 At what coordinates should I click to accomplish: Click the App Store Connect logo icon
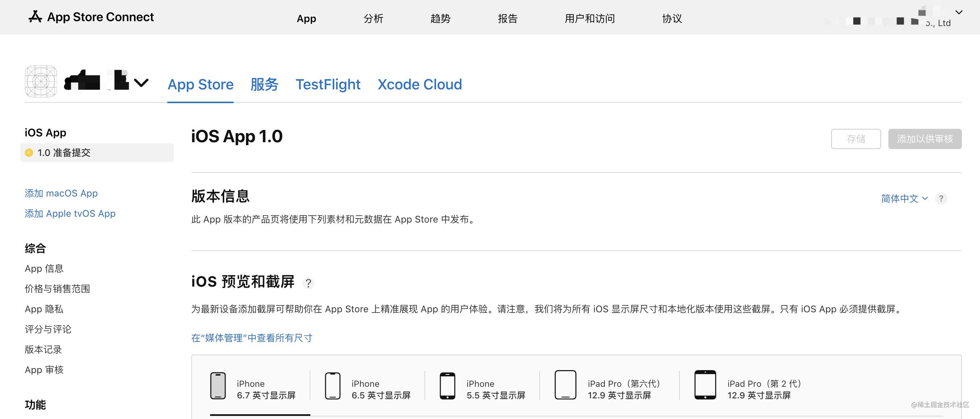coord(35,17)
